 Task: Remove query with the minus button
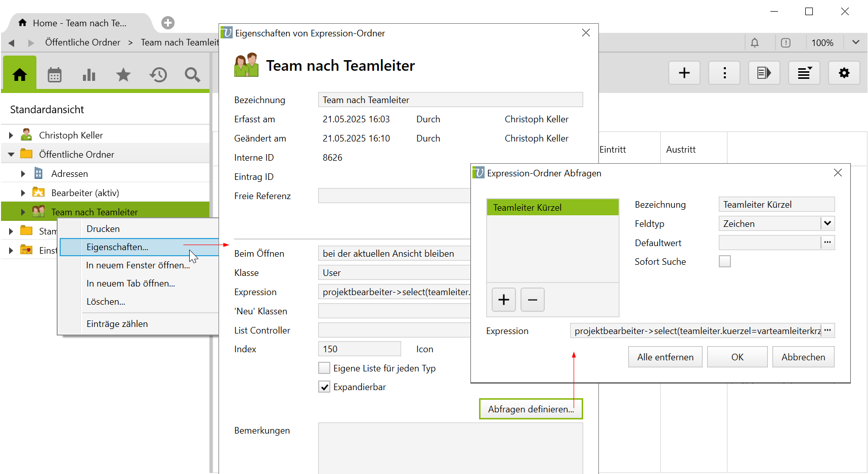(x=532, y=300)
